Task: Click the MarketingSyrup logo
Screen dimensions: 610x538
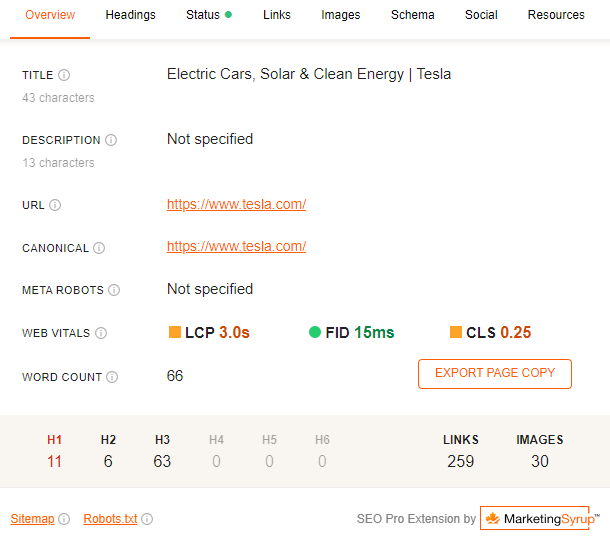Action: tap(535, 518)
